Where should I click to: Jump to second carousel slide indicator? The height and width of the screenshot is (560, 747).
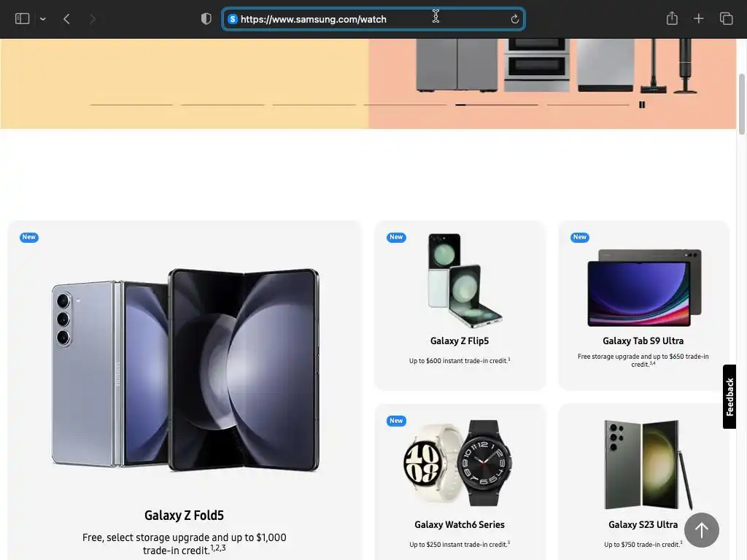222,105
